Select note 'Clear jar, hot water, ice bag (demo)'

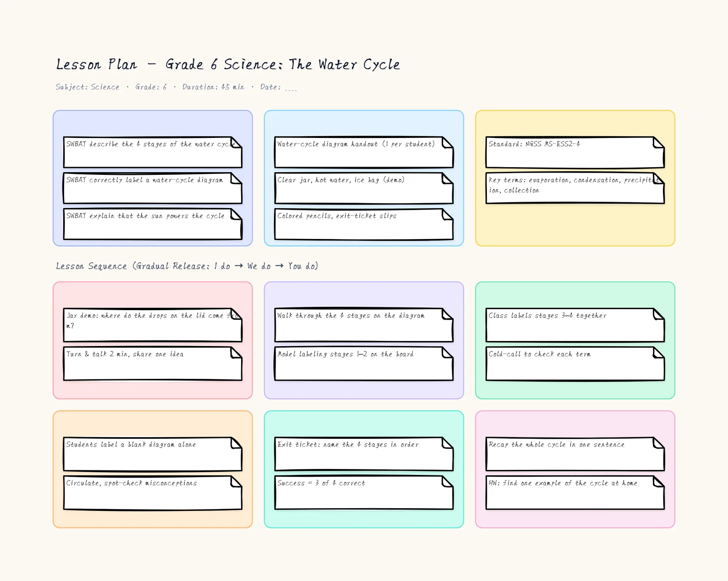tap(364, 188)
